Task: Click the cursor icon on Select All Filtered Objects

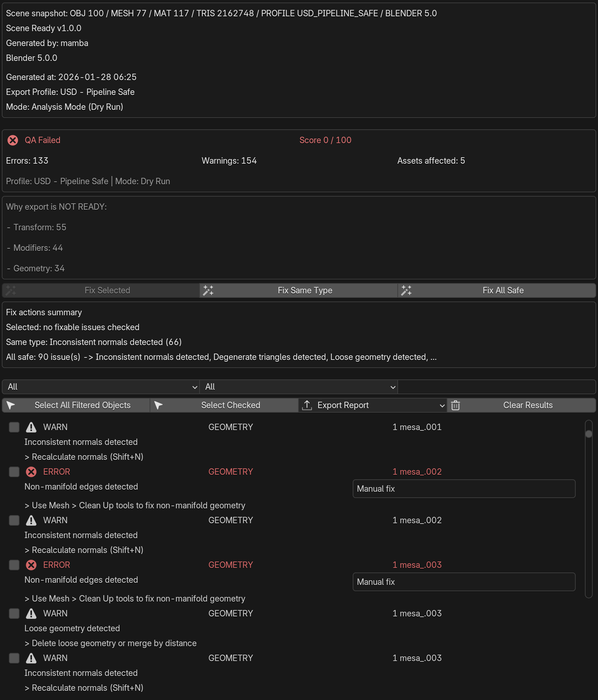Action: pyautogui.click(x=11, y=405)
